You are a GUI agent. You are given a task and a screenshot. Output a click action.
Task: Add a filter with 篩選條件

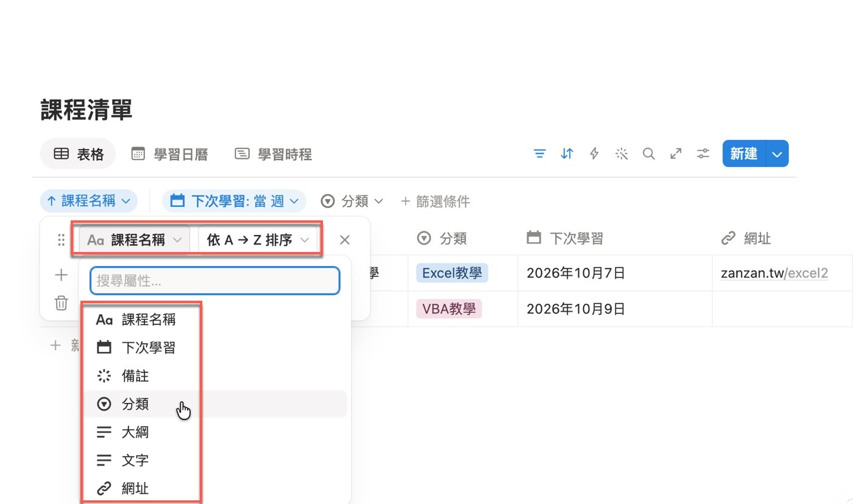(435, 201)
